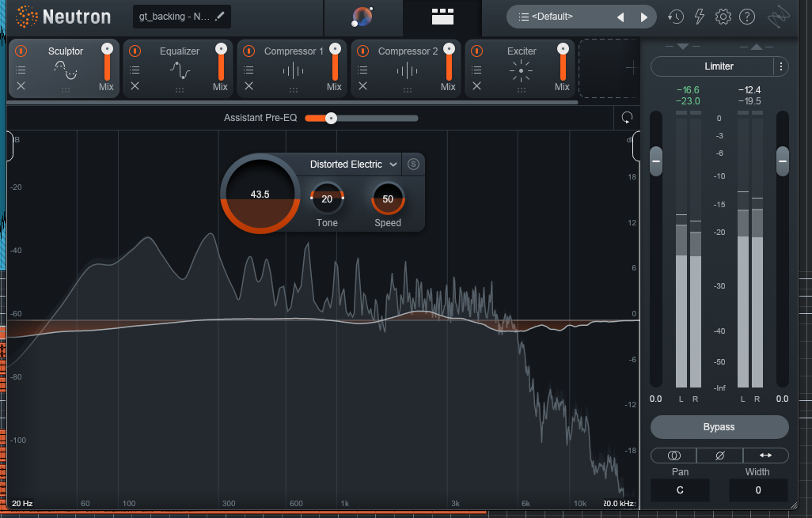The width and height of the screenshot is (812, 518).
Task: Select the Compressor 1 module icon
Action: coord(293,70)
